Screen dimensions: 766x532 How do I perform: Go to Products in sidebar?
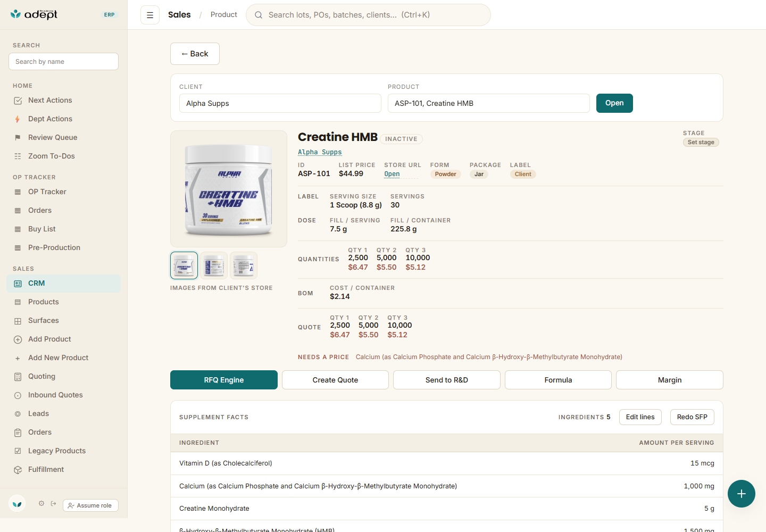tap(64, 302)
